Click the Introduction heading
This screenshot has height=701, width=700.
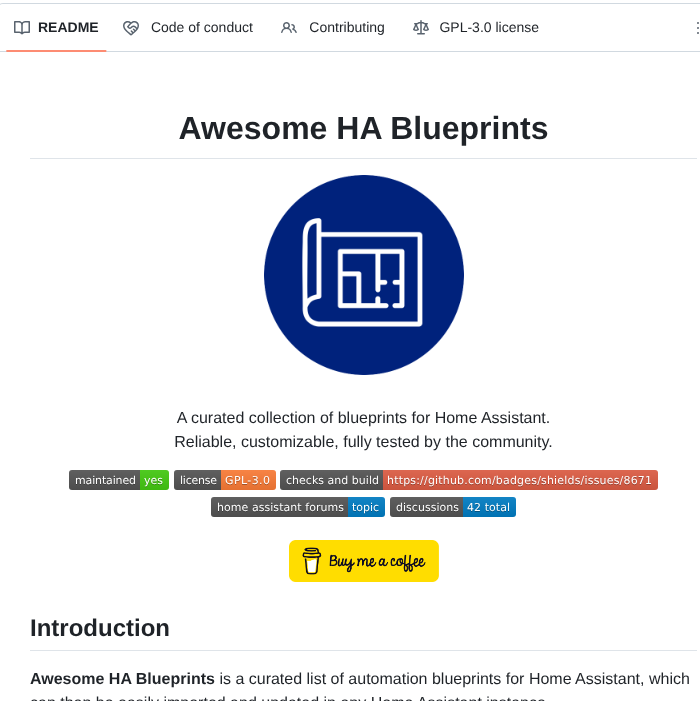coord(100,628)
